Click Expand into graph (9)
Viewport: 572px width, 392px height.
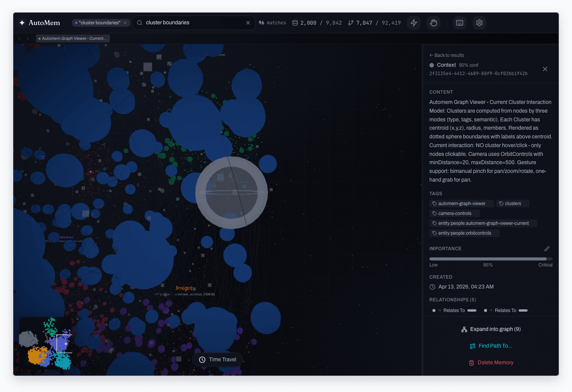pyautogui.click(x=491, y=329)
